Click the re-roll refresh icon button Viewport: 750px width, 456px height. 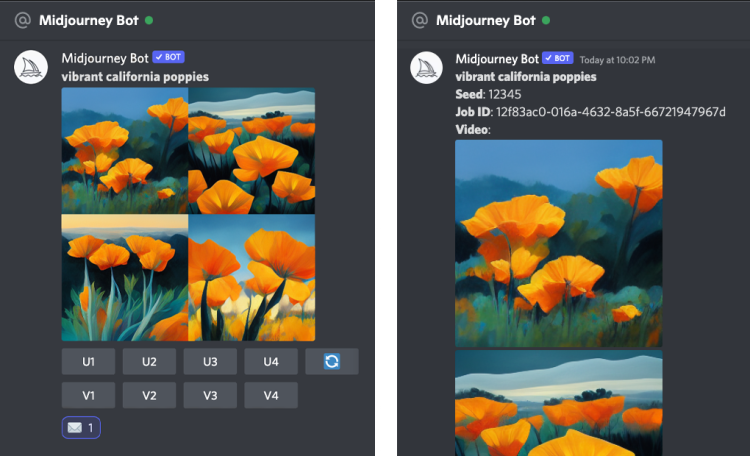point(331,361)
